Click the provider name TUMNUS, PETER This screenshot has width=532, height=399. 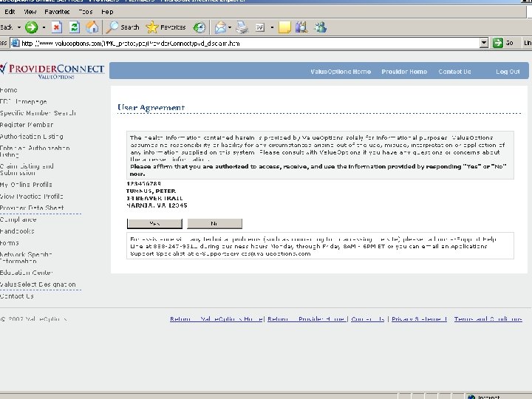[x=151, y=191]
